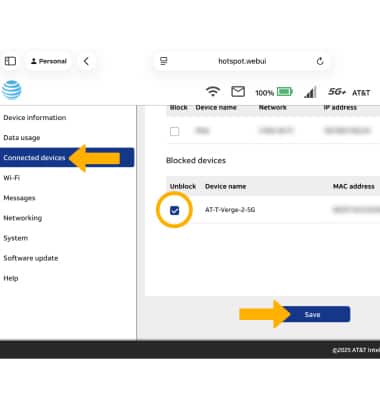Select Connected devices menu item

[x=67, y=157]
